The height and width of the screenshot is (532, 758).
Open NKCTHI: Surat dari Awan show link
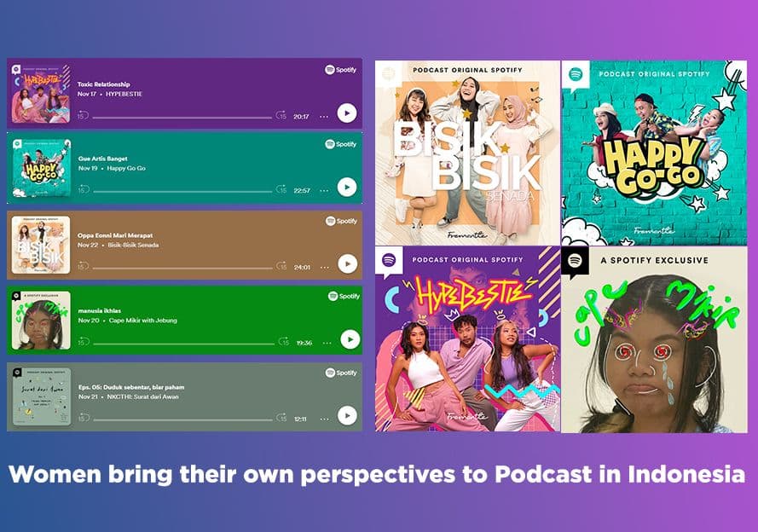click(143, 396)
